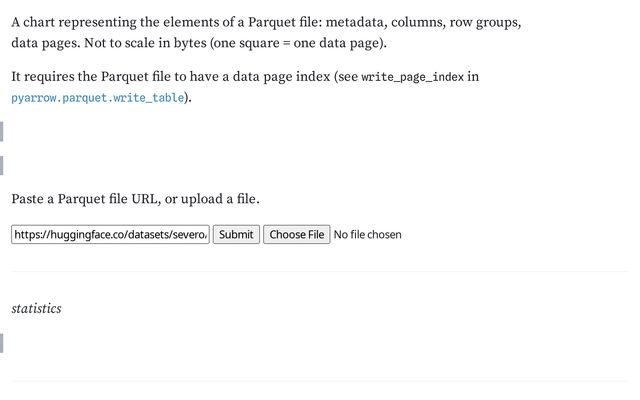
Task: Click the "one square = one data page" parenthetical
Action: pyautogui.click(x=298, y=43)
